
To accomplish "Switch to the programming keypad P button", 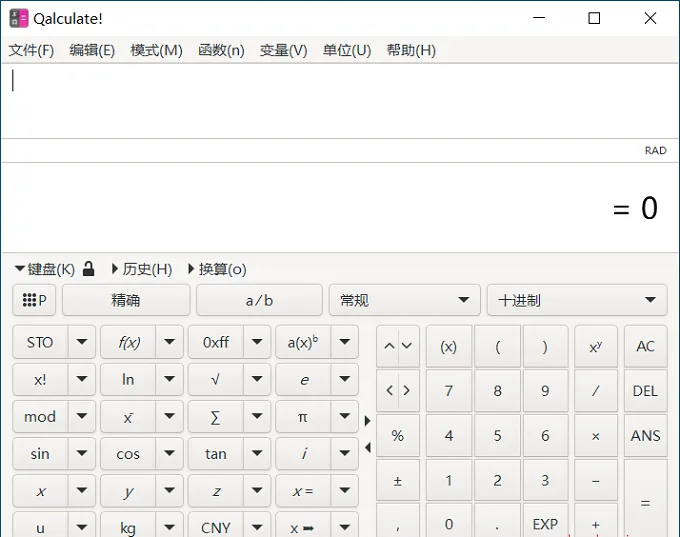I will (34, 300).
